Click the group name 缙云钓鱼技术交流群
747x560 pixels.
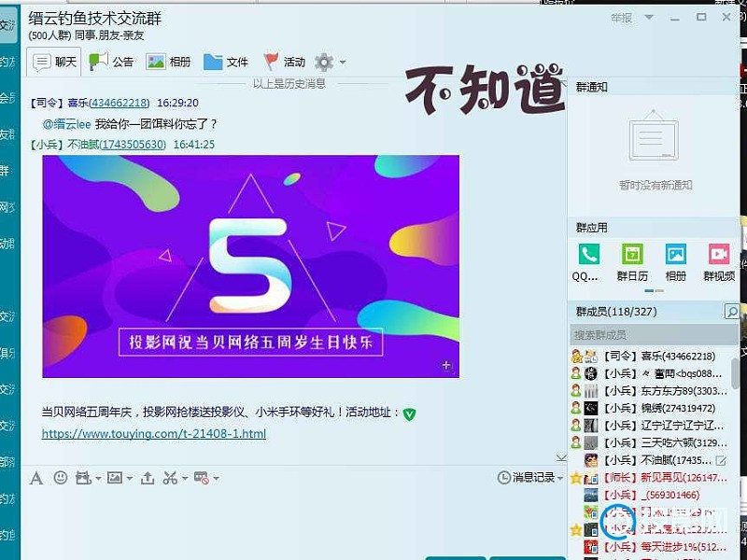click(x=95, y=19)
